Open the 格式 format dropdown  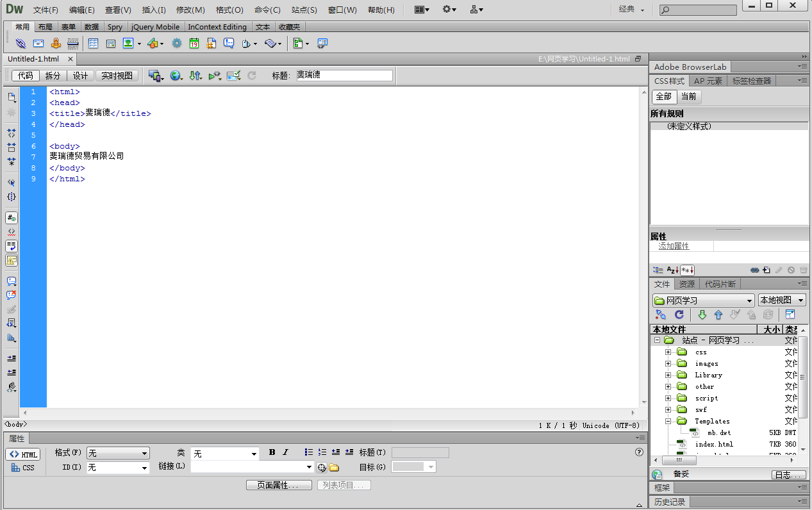coord(118,453)
